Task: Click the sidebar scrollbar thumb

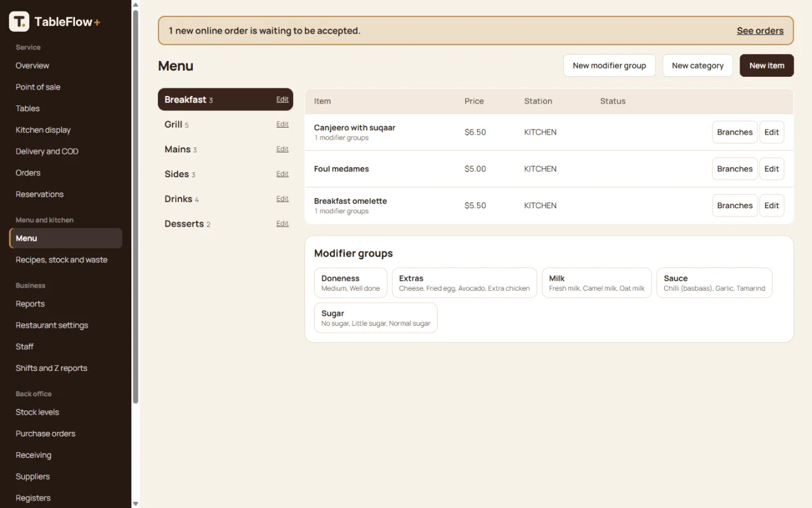Action: coord(135,206)
